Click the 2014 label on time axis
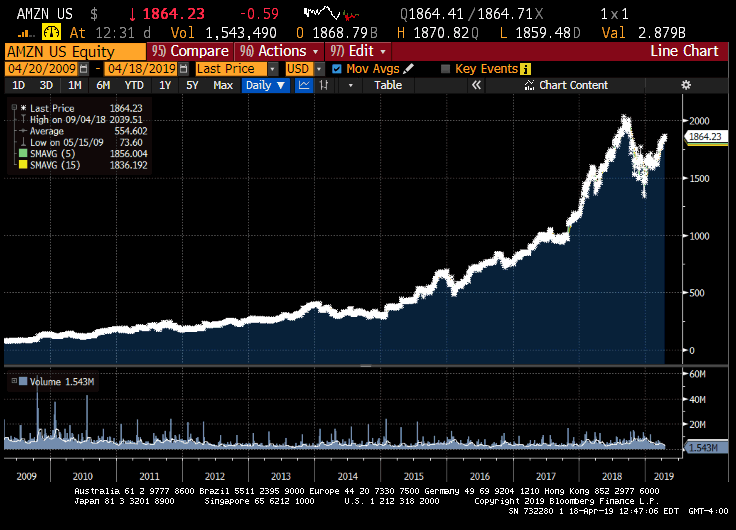 click(347, 476)
